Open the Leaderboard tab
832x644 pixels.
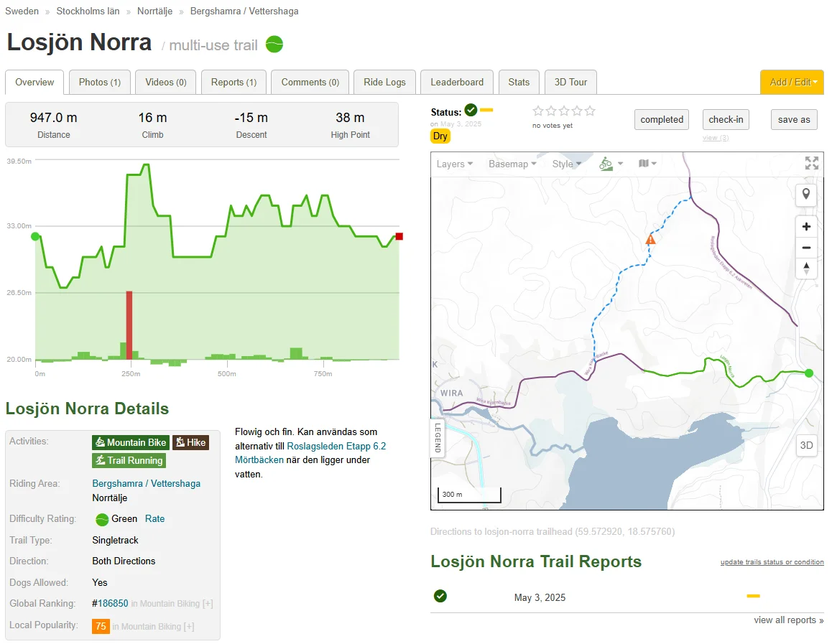[457, 83]
